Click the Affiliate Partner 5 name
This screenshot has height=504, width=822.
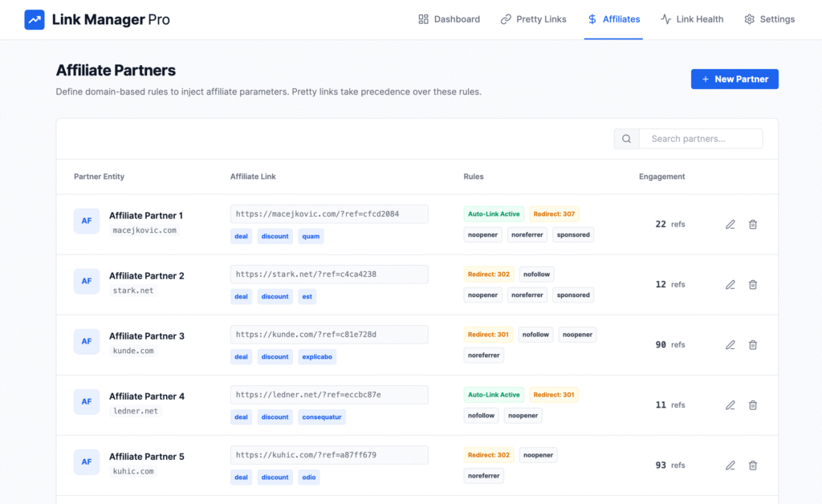[x=147, y=457]
